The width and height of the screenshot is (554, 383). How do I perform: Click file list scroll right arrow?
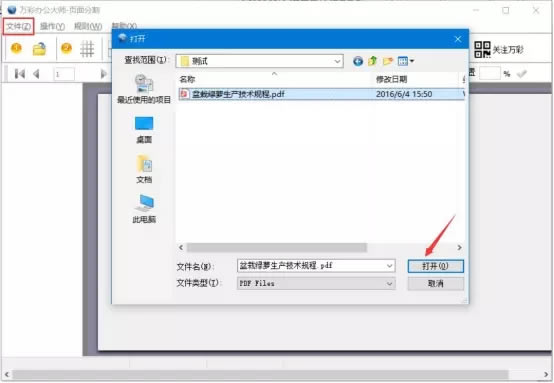(459, 248)
